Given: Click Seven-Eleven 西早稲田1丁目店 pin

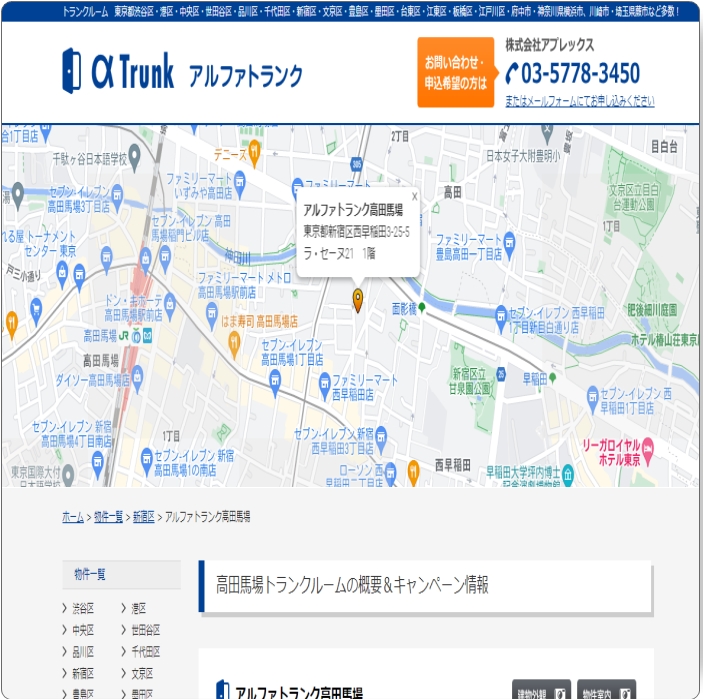Looking at the screenshot, I should tap(592, 399).
